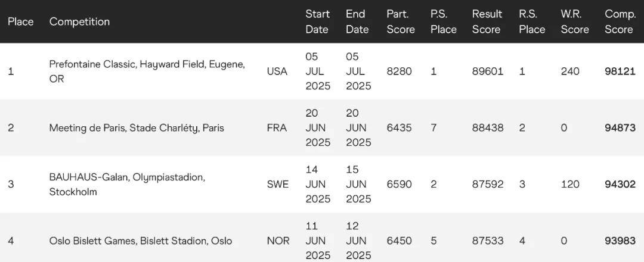
Task: Click the 98121 competition score
Action: pos(620,71)
